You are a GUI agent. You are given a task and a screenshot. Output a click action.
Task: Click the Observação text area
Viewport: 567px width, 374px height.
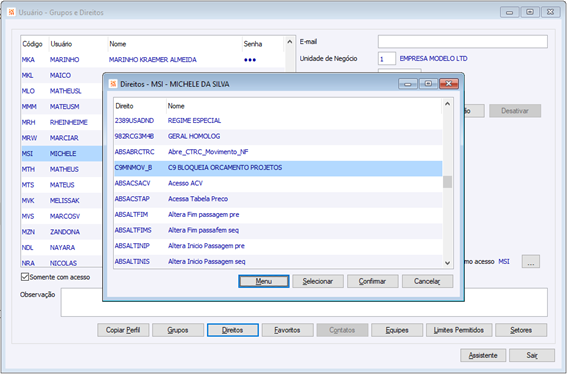pyautogui.click(x=304, y=302)
